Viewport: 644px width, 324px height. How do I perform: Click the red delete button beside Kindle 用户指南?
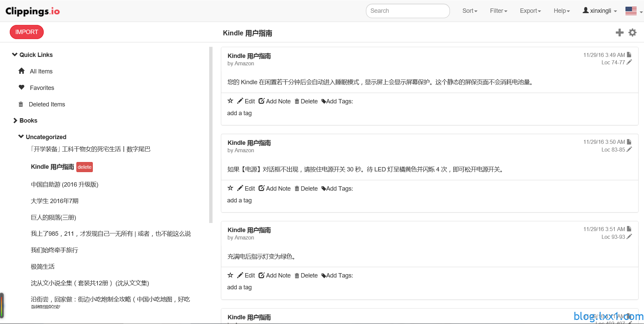pyautogui.click(x=84, y=167)
